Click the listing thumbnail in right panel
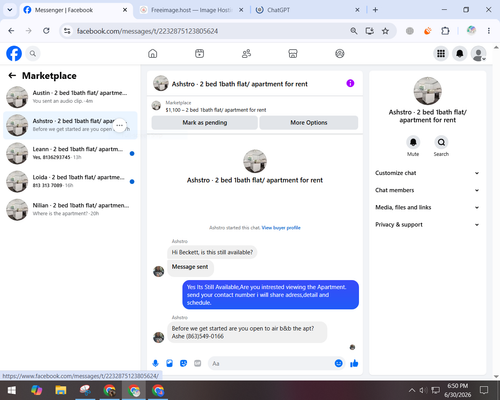Screen dimensions: 500x400 (427, 91)
